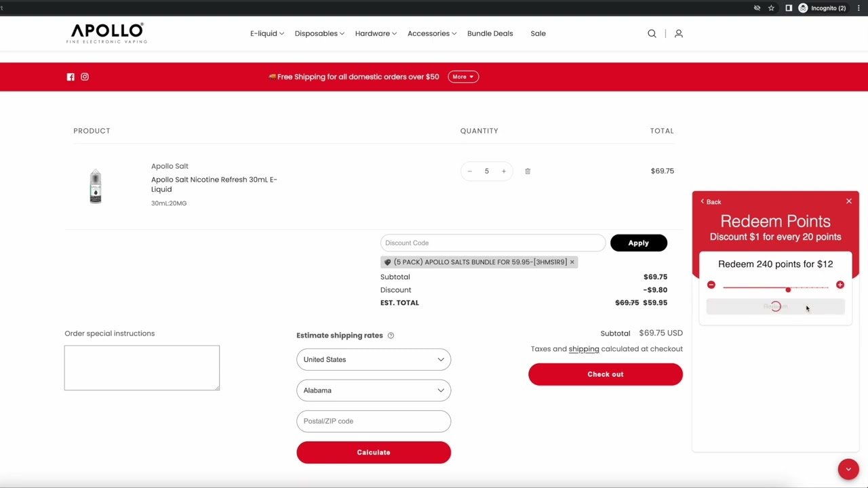The height and width of the screenshot is (488, 868).
Task: Remove the applied discount code tag
Action: [x=572, y=262]
